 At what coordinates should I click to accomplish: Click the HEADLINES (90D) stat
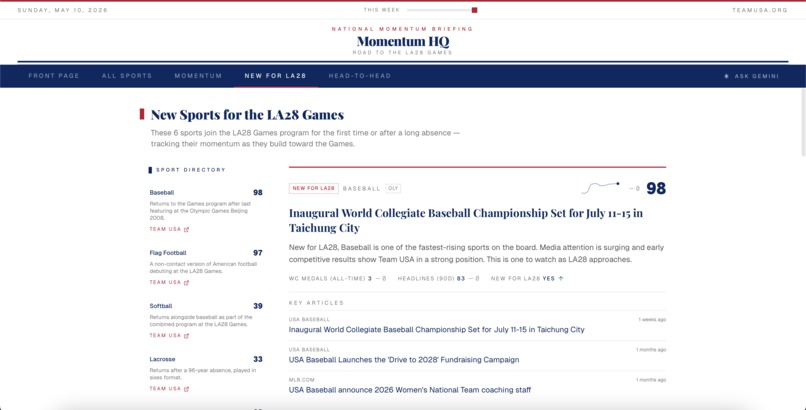[x=438, y=278]
